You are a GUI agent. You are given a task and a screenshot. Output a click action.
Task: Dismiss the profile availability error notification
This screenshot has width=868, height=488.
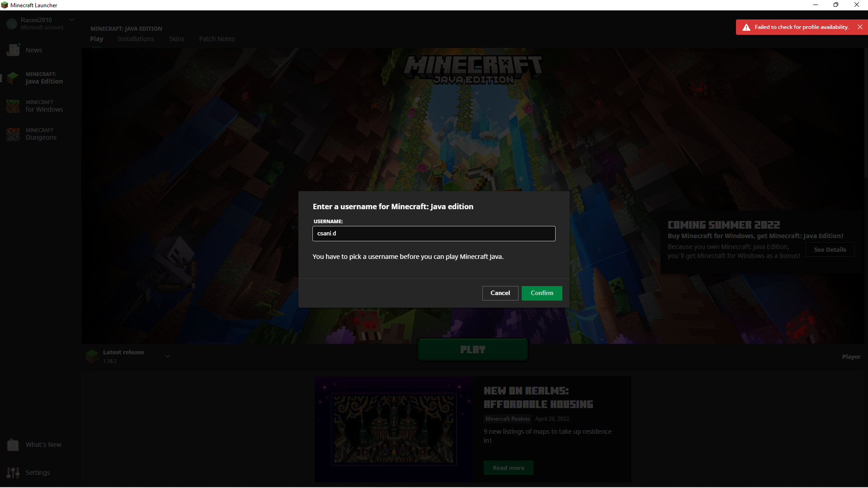(x=860, y=27)
